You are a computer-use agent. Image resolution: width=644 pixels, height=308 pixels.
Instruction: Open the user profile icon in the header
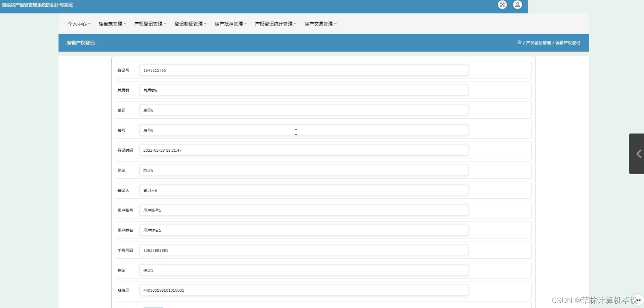coord(517,4)
